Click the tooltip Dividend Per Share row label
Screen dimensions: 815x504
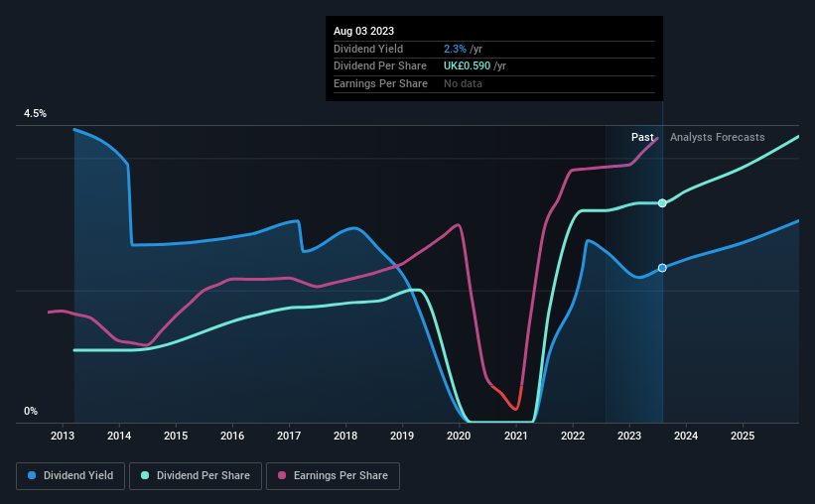pyautogui.click(x=380, y=66)
